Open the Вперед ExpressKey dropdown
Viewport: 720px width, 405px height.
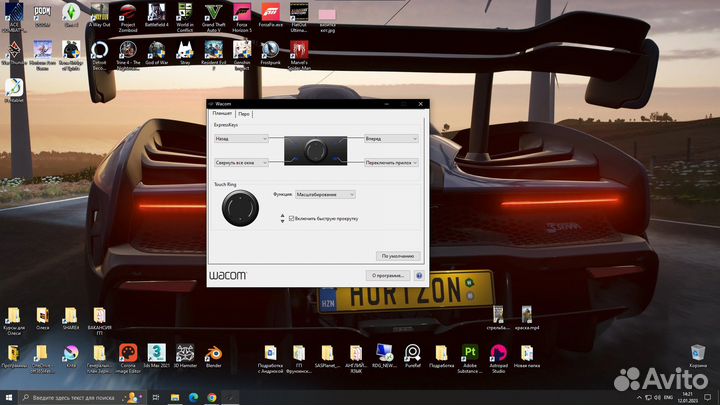391,139
